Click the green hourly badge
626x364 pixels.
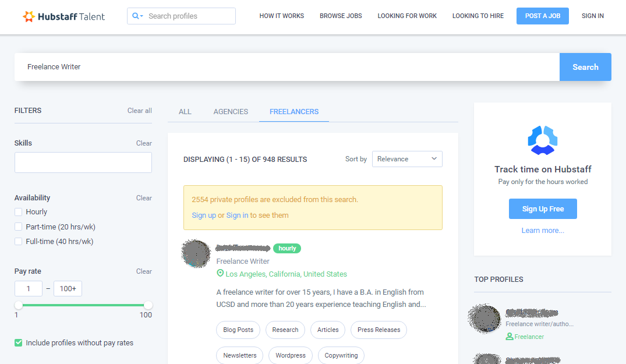tap(287, 248)
